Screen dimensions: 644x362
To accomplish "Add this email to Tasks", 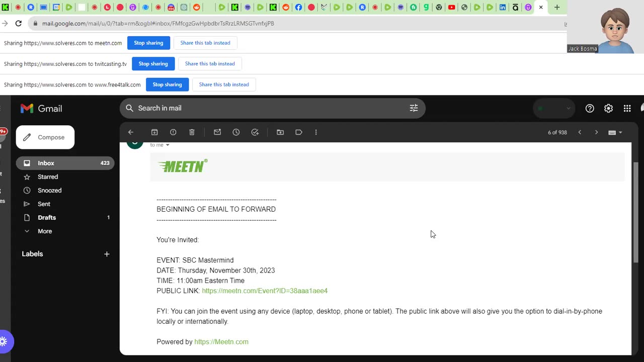I will tap(255, 132).
